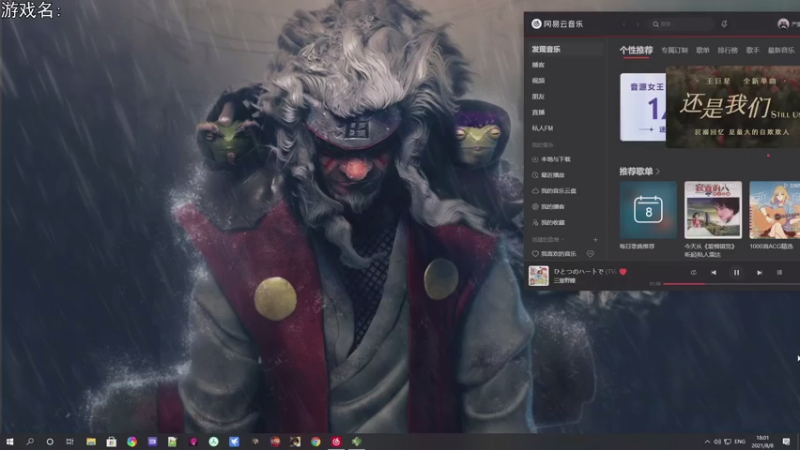Switch to the 排行榜 tab
The width and height of the screenshot is (800, 450).
tap(728, 50)
